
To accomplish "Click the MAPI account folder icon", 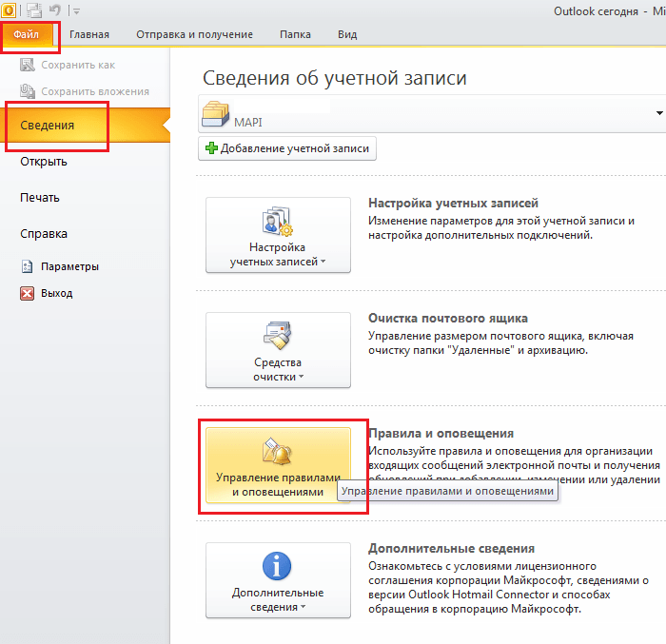I will coord(216,114).
